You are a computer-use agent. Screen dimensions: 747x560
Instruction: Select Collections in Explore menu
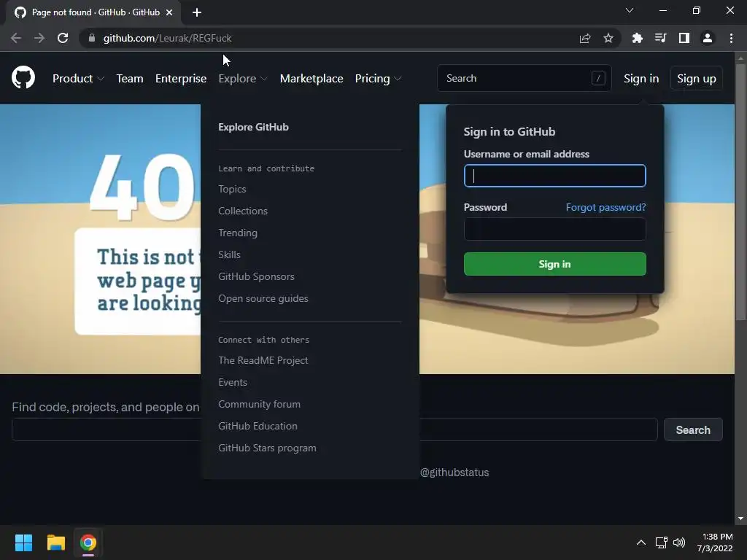[243, 211]
